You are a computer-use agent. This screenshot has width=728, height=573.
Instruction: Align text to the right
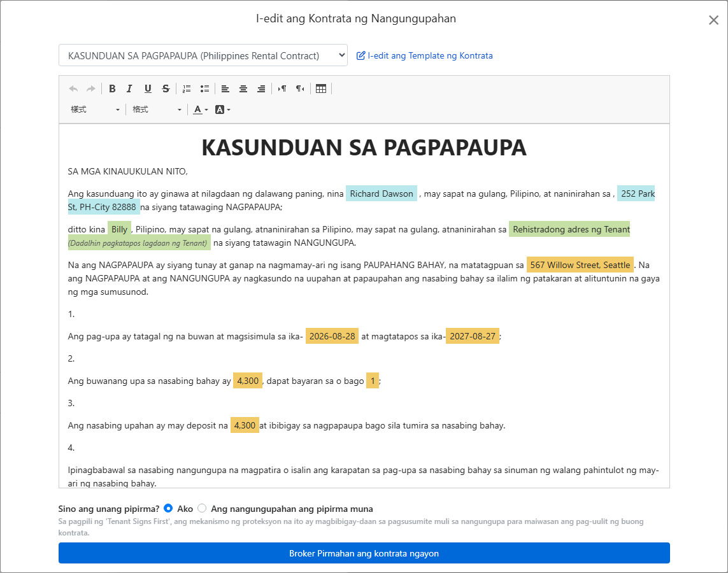click(x=261, y=88)
